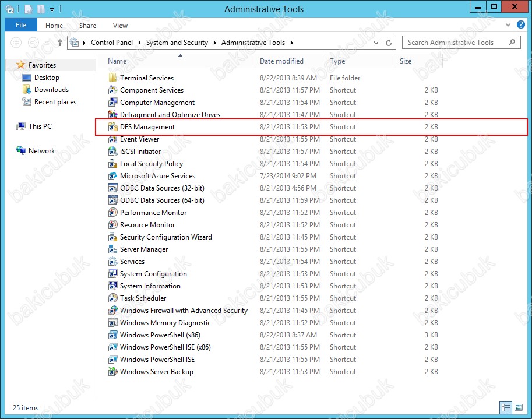Open the address bar history dropdown

(x=376, y=43)
